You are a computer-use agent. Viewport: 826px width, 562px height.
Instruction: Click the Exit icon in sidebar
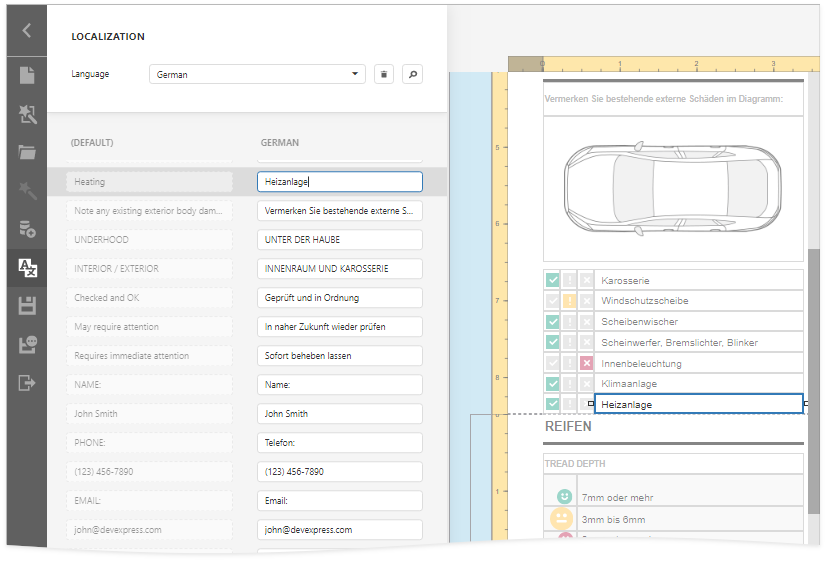point(27,382)
